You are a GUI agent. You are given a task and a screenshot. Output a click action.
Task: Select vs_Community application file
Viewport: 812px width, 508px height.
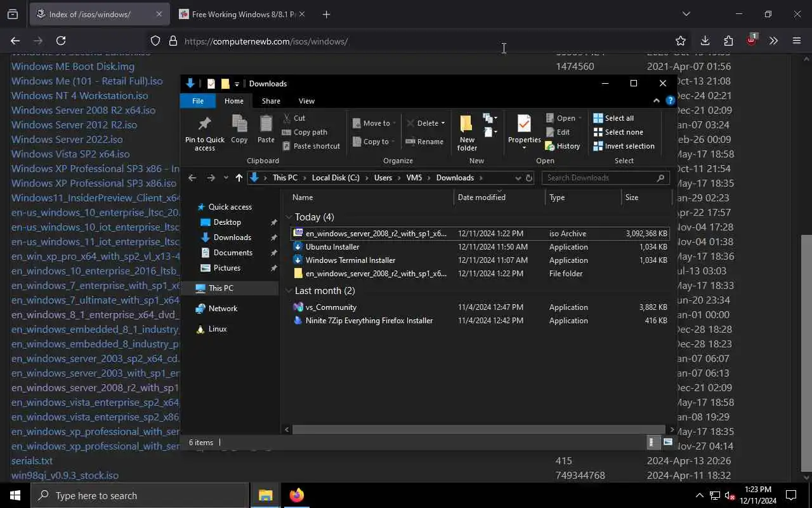tap(480, 307)
